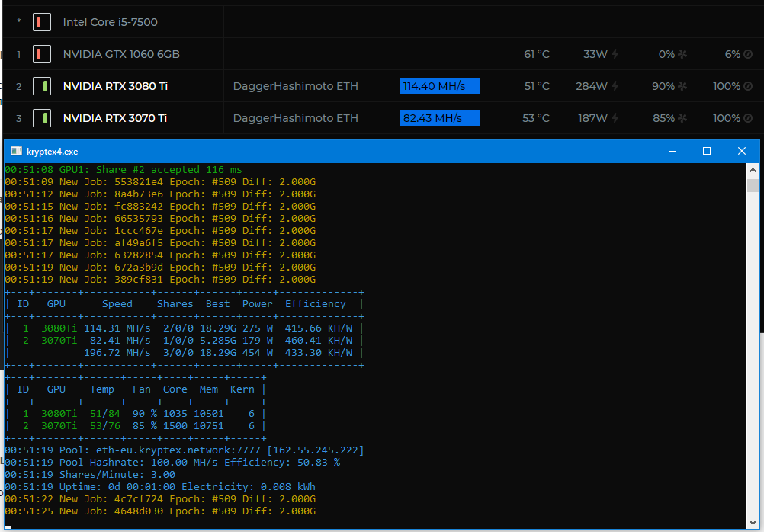This screenshot has height=532, width=764.
Task: Click the 187W power reading
Action: (593, 118)
